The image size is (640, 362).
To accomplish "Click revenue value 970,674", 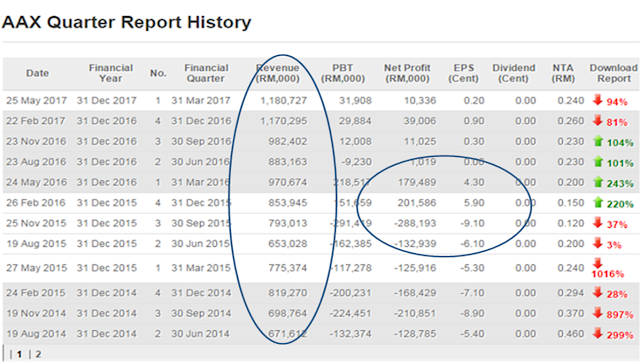I will coord(287,182).
